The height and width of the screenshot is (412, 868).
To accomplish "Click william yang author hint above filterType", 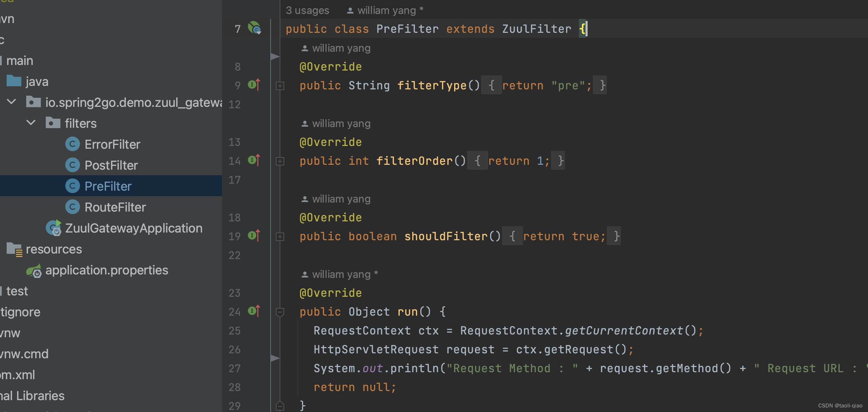I will (341, 48).
